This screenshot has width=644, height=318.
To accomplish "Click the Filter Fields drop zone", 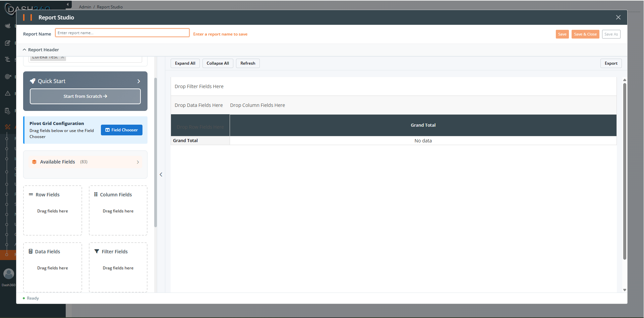I will (x=118, y=267).
